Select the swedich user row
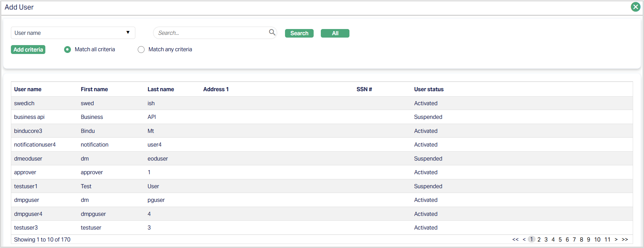This screenshot has height=248, width=644. pyautogui.click(x=24, y=103)
